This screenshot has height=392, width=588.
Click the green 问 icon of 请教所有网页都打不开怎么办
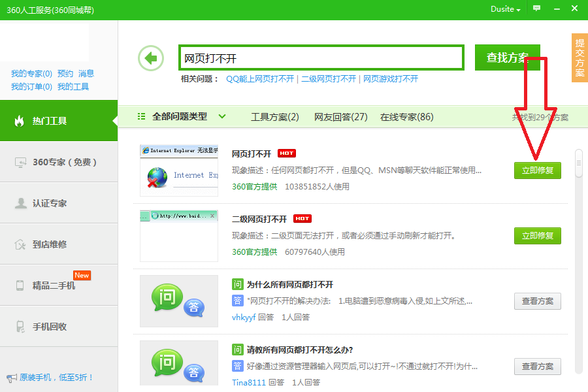(237, 350)
